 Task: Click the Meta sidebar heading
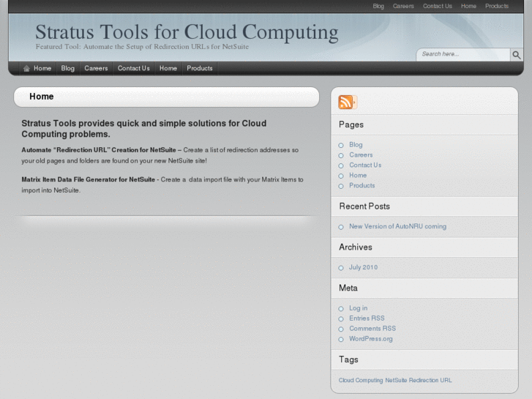[x=348, y=288]
